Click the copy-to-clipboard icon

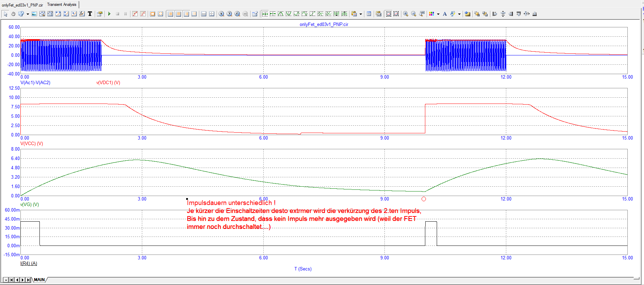(x=21, y=14)
